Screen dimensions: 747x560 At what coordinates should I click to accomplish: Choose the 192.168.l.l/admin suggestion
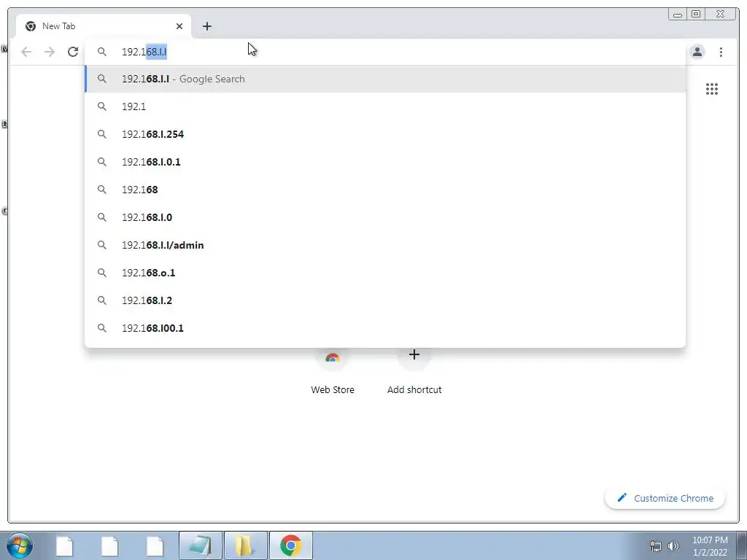(x=385, y=245)
